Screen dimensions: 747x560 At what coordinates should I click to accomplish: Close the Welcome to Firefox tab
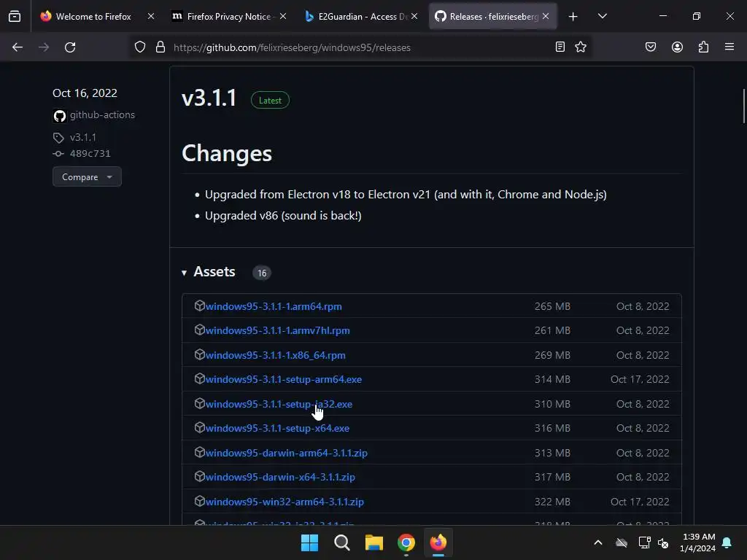pos(151,16)
